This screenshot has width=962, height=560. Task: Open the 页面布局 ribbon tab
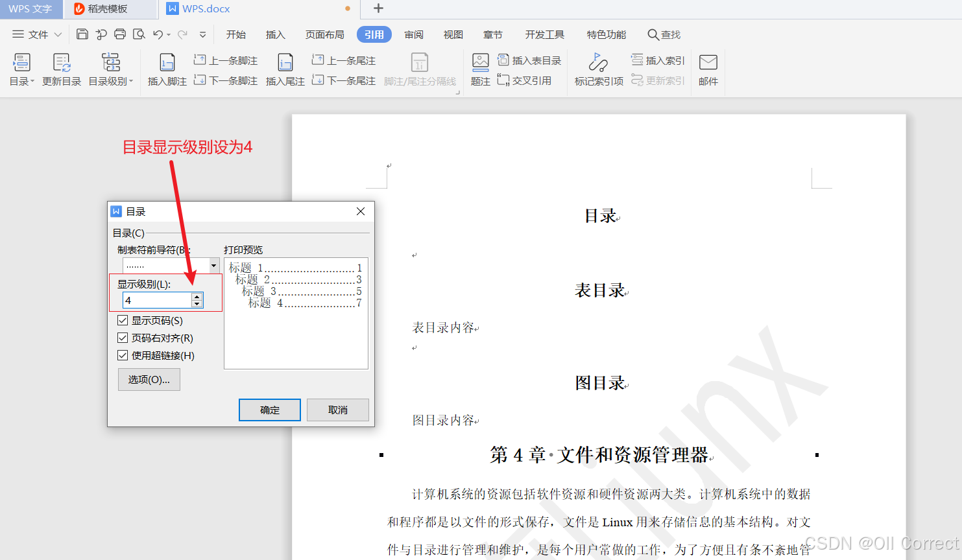click(x=325, y=34)
